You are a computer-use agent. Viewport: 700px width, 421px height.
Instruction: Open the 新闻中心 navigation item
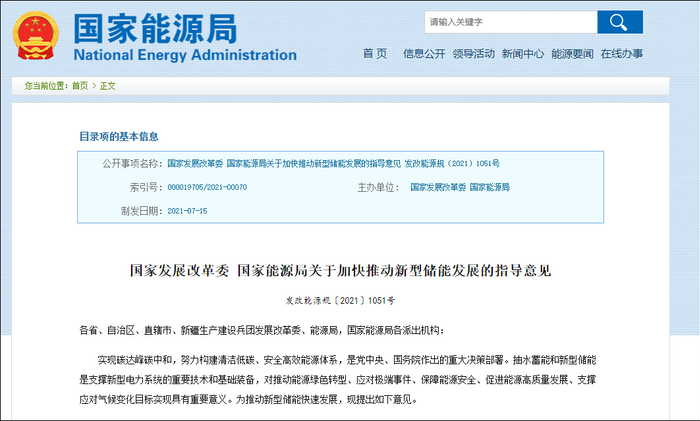[x=523, y=54]
